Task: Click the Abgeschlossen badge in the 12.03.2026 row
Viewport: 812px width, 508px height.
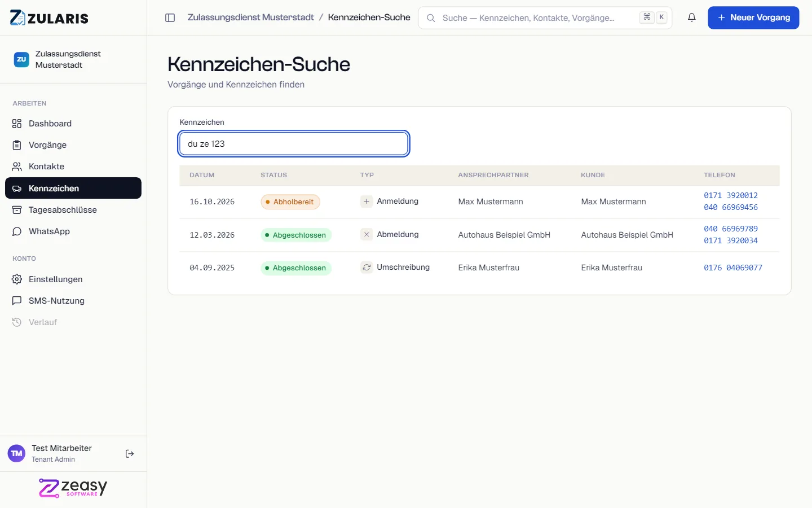Action: (x=296, y=235)
